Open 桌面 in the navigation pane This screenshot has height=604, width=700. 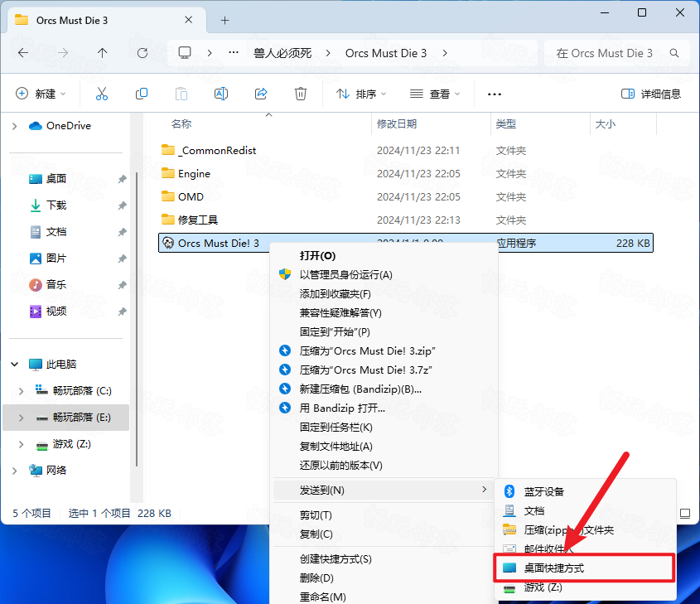(56, 179)
